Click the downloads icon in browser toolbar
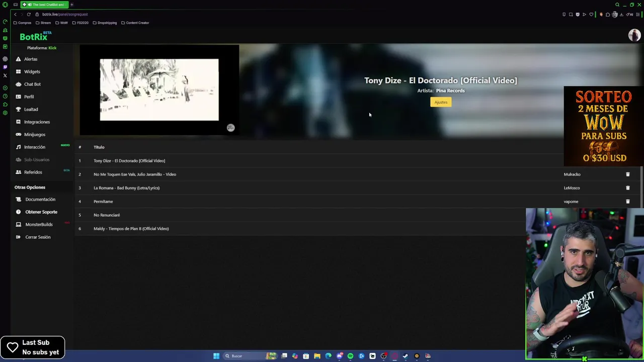 (621, 15)
